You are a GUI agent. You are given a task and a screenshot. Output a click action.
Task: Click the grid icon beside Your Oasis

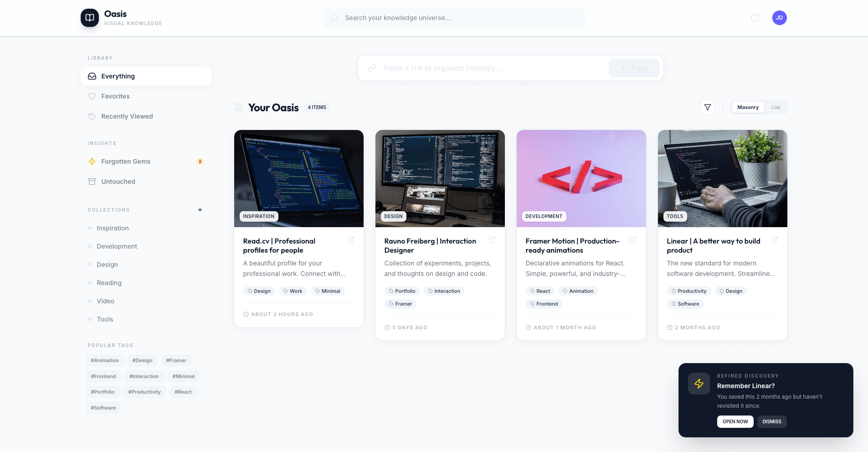238,107
